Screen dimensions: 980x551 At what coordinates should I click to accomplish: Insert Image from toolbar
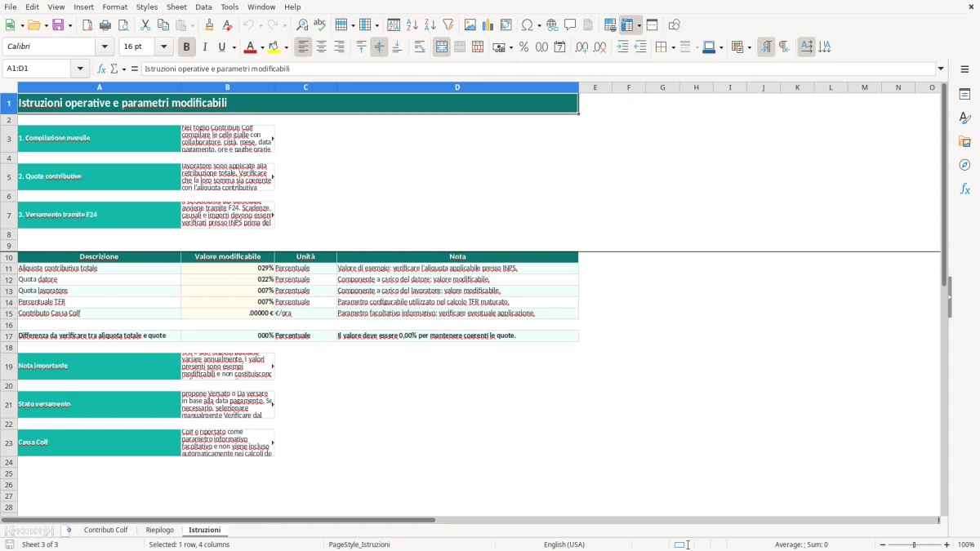470,25
